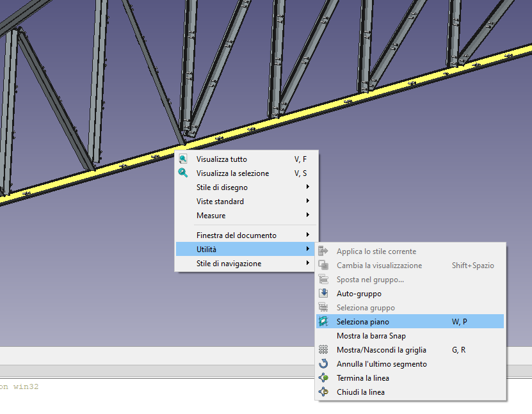The image size is (532, 414).
Task: Expand the Viste standard submenu arrow
Action: (308, 201)
